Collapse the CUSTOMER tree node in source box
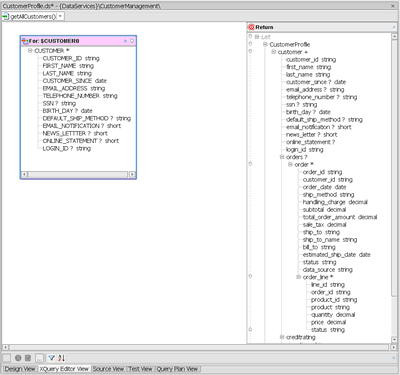 pyautogui.click(x=30, y=51)
